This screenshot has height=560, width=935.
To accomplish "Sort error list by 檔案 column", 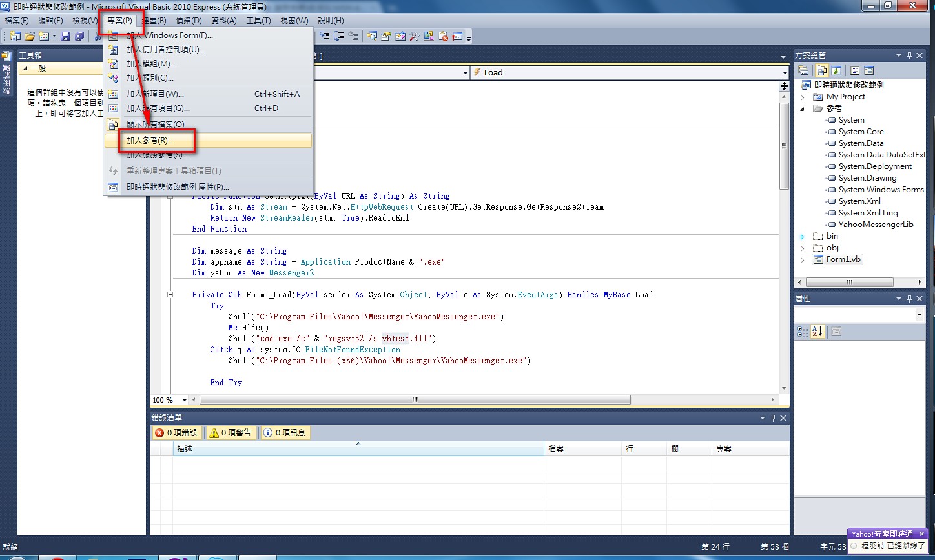I will (582, 448).
